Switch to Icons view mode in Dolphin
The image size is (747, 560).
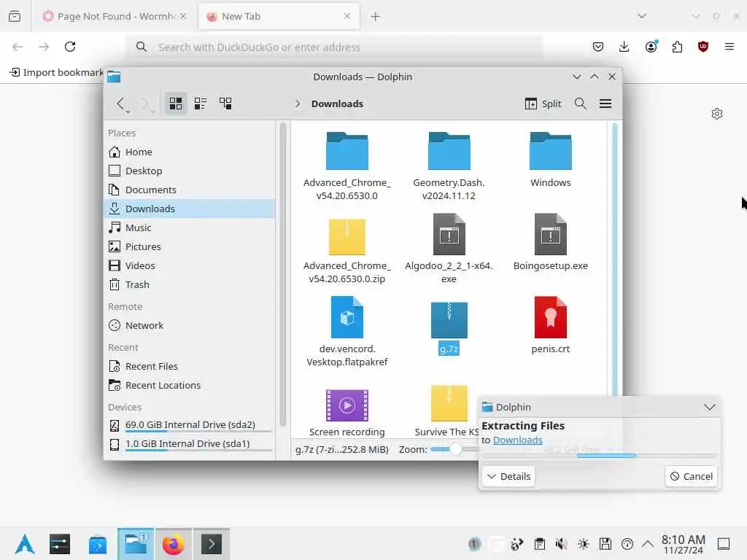click(175, 104)
